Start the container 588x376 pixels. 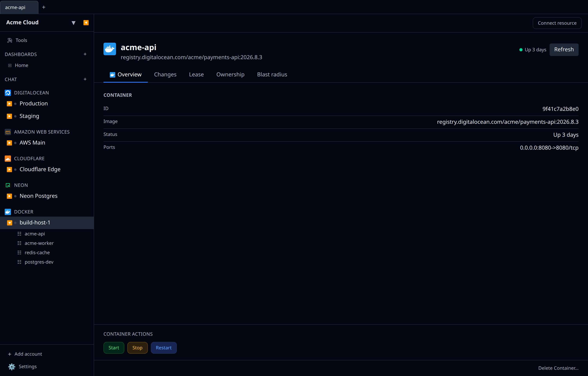[114, 348]
